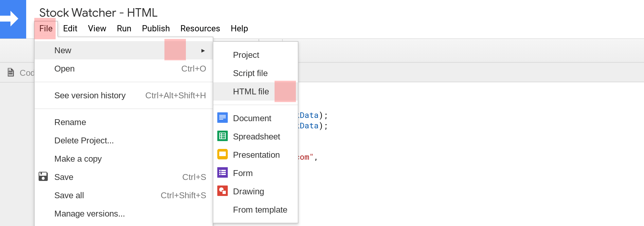This screenshot has width=644, height=226.
Task: Click the Stock Watcher - HTML project title
Action: pyautogui.click(x=98, y=13)
